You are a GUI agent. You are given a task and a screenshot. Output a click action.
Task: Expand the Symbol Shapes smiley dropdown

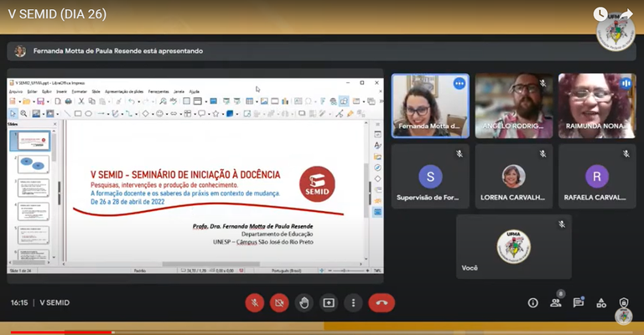point(167,114)
